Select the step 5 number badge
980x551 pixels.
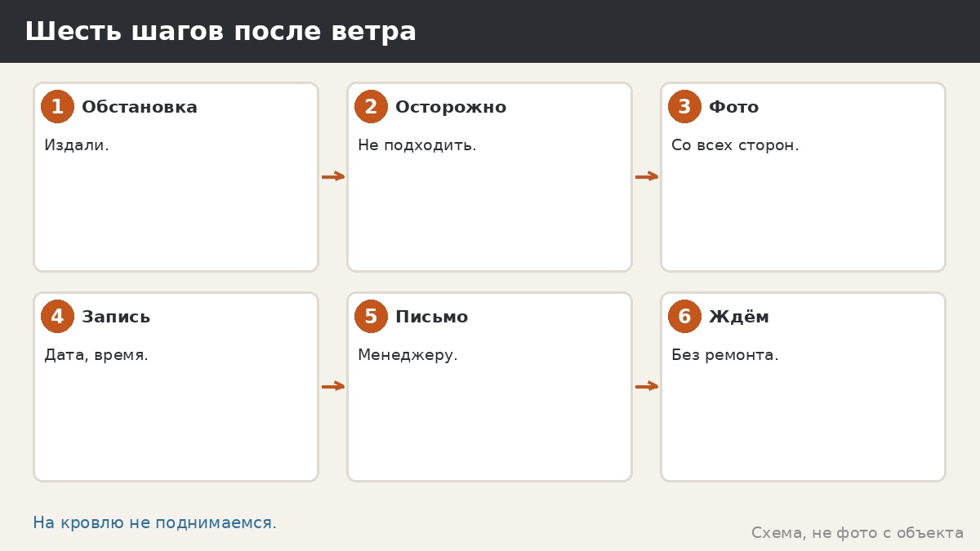pos(371,317)
